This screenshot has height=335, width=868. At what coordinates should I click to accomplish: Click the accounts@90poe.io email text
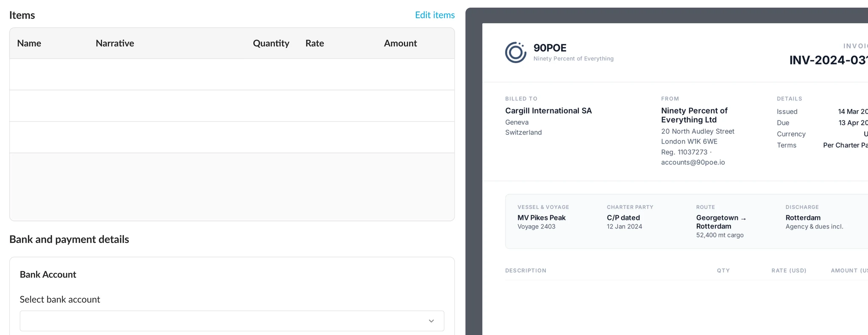coord(693,162)
